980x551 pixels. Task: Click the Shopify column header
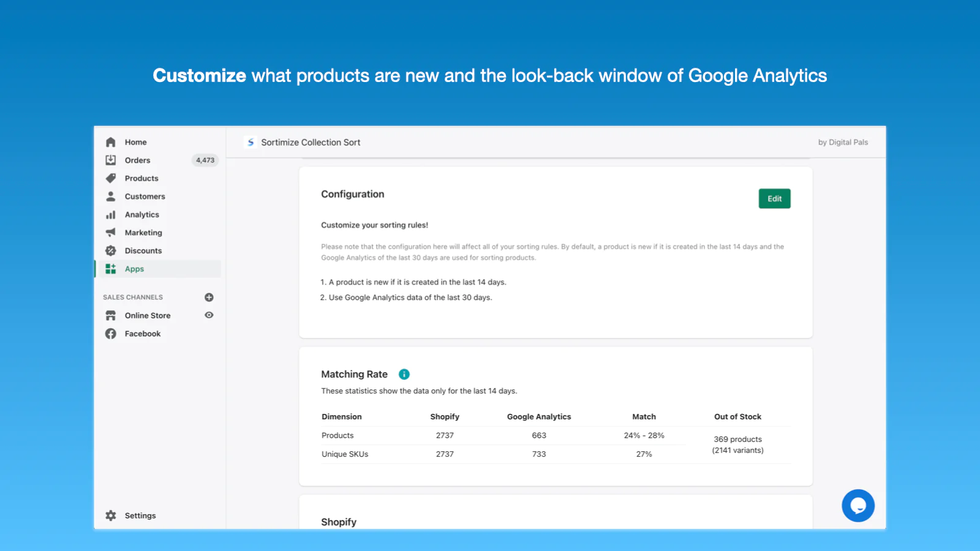445,416
